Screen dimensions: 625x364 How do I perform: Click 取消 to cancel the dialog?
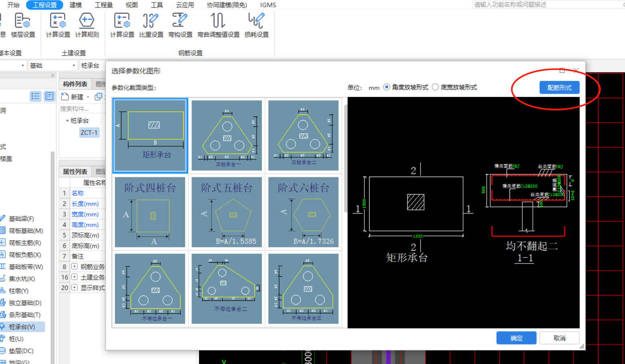[559, 338]
